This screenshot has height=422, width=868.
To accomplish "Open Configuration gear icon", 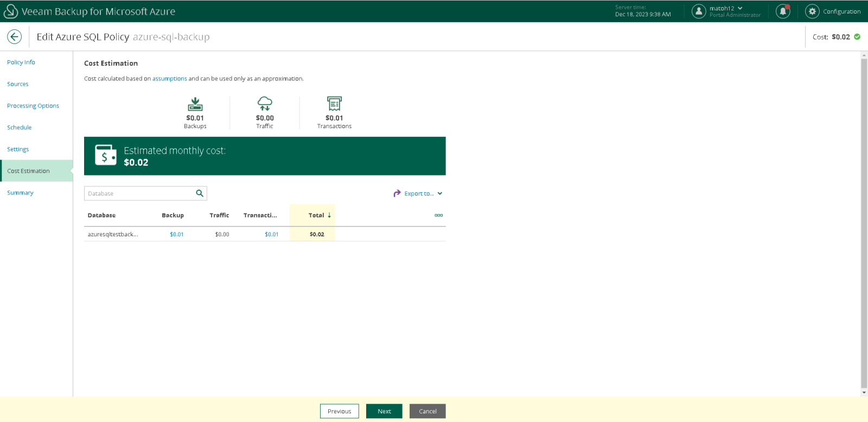I will click(x=812, y=11).
